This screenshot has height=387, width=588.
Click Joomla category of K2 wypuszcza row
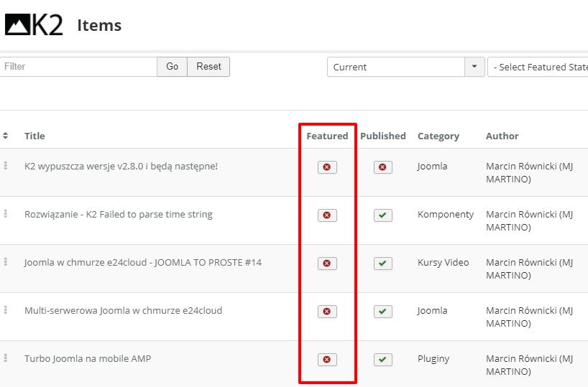[433, 167]
